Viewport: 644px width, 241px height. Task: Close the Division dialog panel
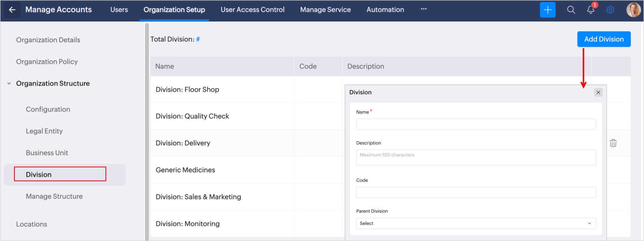pos(598,92)
